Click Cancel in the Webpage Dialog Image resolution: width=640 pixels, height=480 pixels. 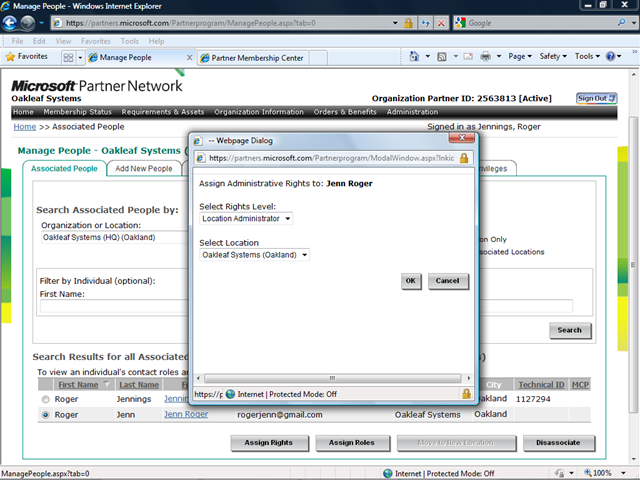coord(448,281)
